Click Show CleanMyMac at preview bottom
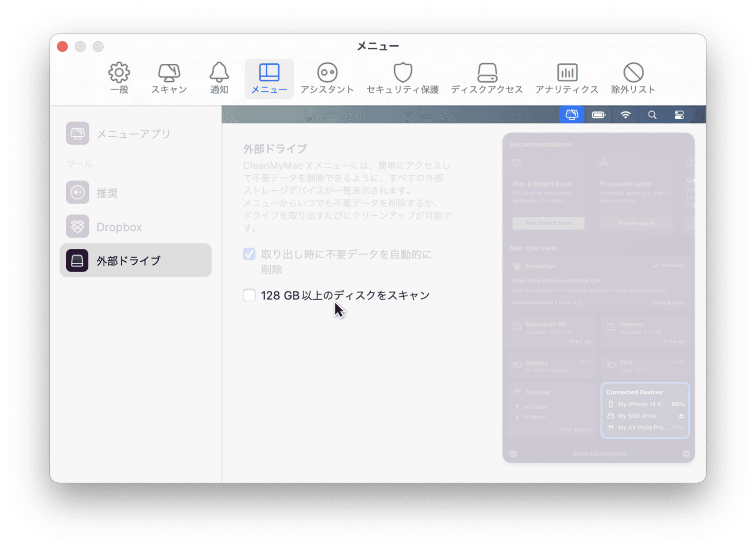The image size is (756, 549). [599, 453]
